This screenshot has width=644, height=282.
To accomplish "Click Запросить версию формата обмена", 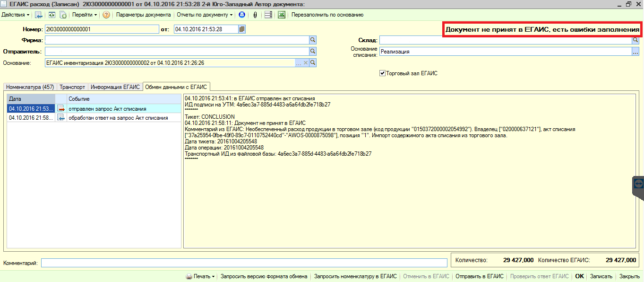I will [264, 276].
